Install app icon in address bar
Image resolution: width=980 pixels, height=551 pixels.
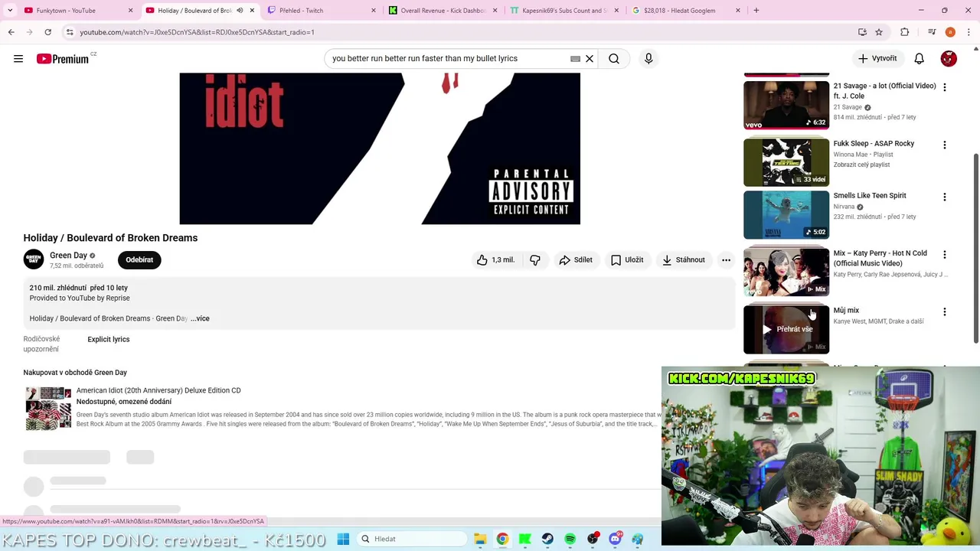click(862, 32)
